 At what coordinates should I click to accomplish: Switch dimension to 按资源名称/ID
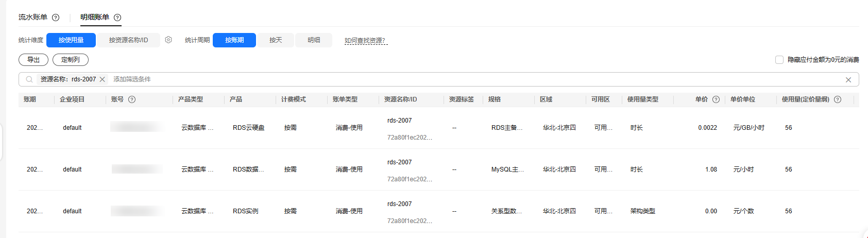(128, 40)
